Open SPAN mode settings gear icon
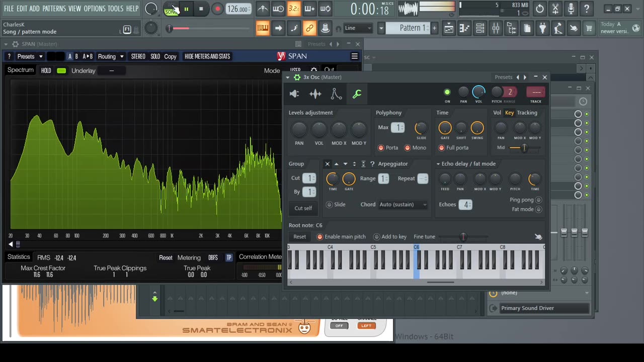This screenshot has height=362, width=644. pyautogui.click(x=314, y=70)
